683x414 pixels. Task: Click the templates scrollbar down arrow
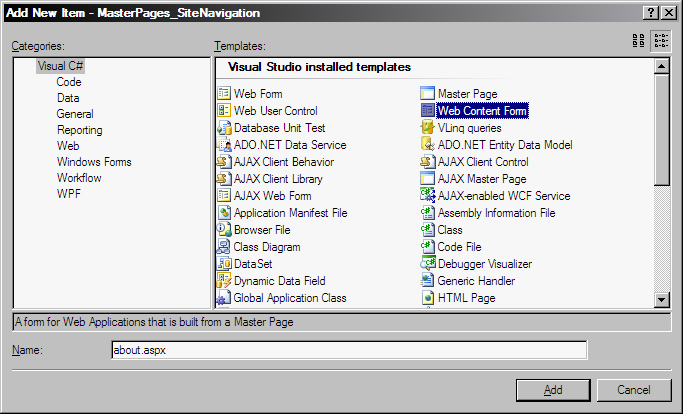tap(661, 299)
